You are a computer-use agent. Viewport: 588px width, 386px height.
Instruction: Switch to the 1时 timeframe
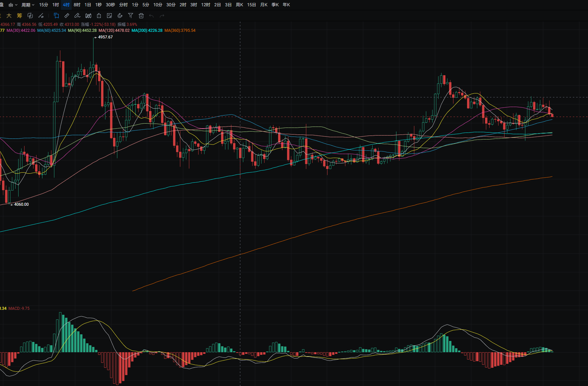(55, 5)
